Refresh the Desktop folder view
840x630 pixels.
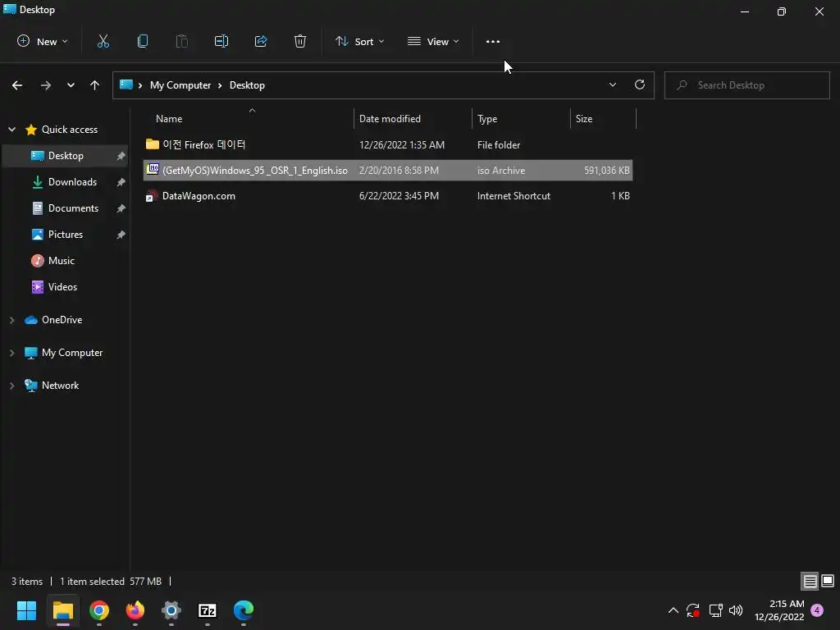click(640, 84)
